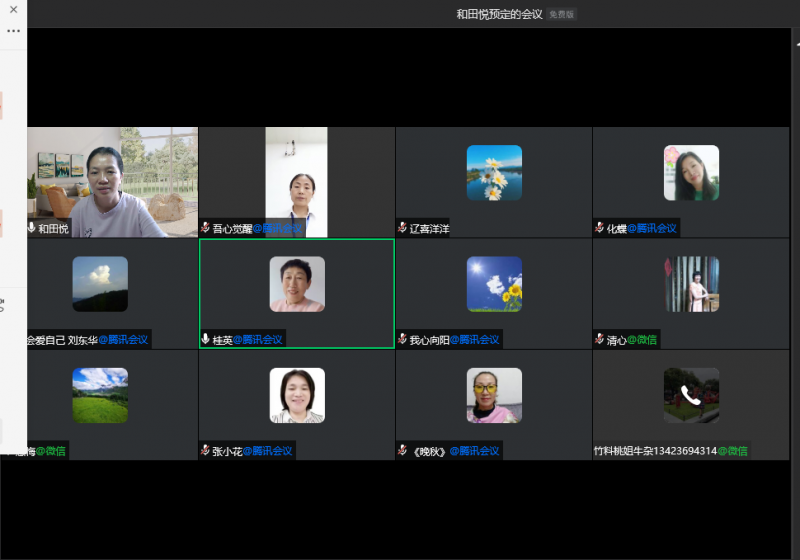Click the phone call icon in 竹料桃姐 tile

(691, 395)
